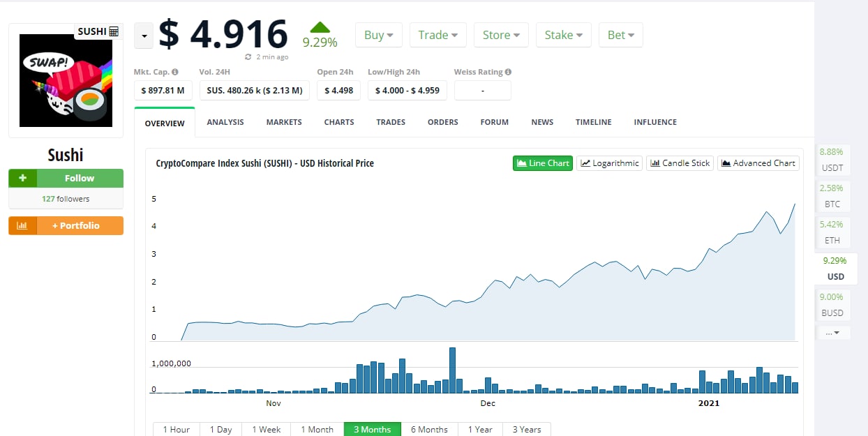Open the Buy dropdown
Screen dimensions: 868x436
point(379,35)
